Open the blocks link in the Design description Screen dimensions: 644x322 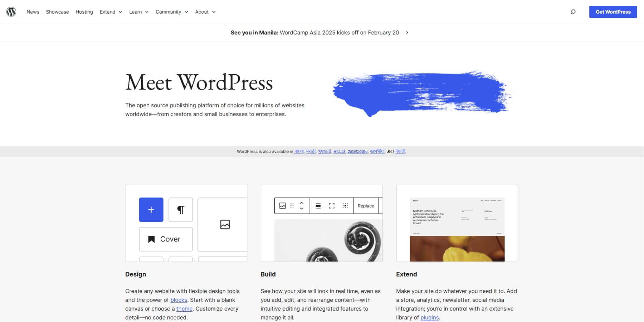tap(179, 300)
